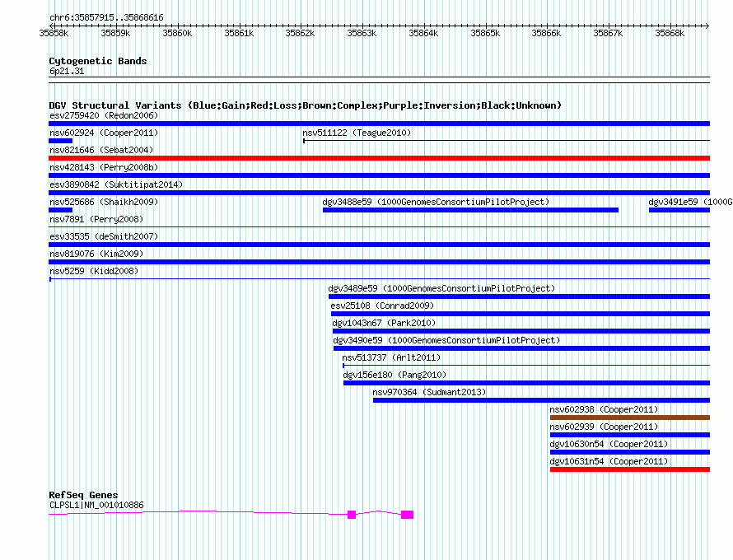Select the 6p21.31 cytogenetic band label
733x560 pixels.
[67, 72]
